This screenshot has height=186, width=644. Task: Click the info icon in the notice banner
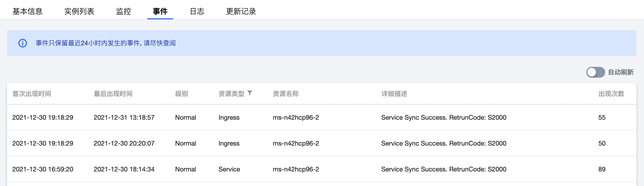click(x=23, y=43)
